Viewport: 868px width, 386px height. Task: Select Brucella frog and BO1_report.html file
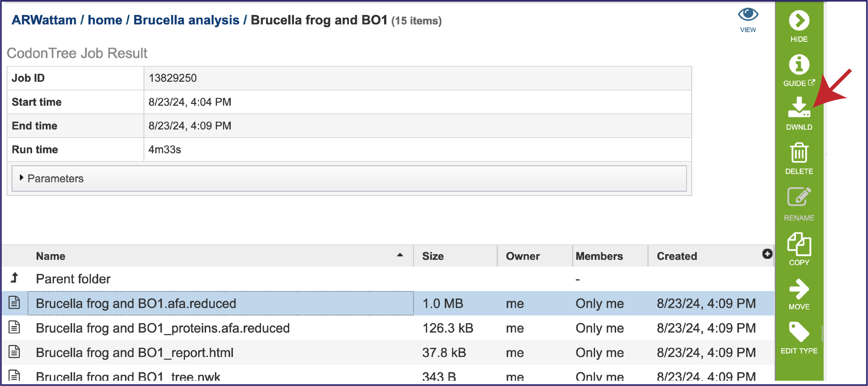[134, 353]
